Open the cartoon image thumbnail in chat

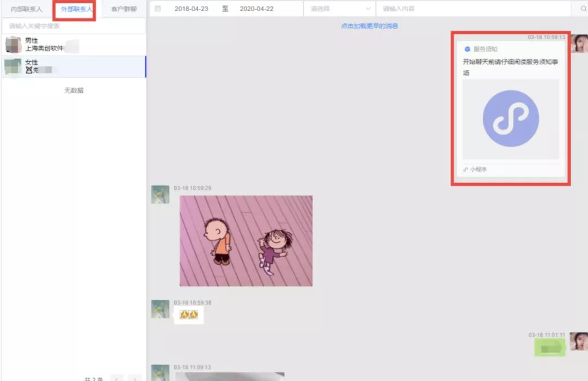tap(245, 240)
